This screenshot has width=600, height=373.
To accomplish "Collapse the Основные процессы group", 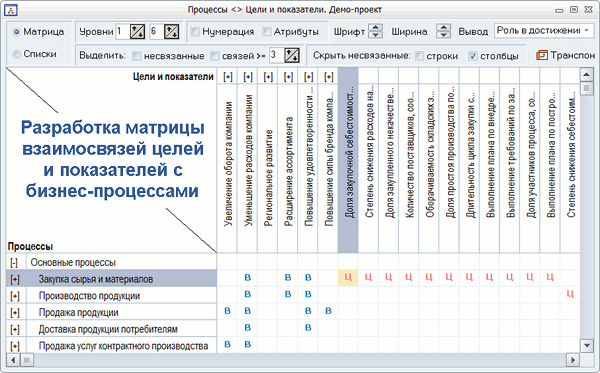I will point(14,263).
